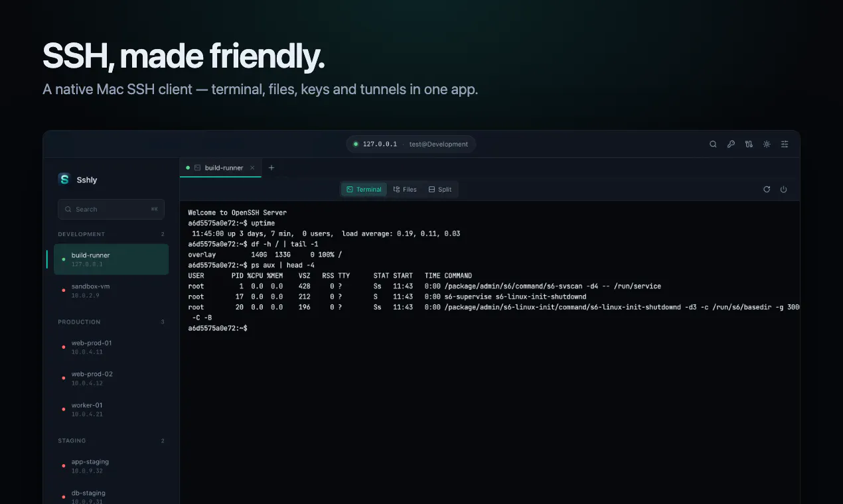The width and height of the screenshot is (843, 504).
Task: Select app-staging host
Action: point(112,466)
